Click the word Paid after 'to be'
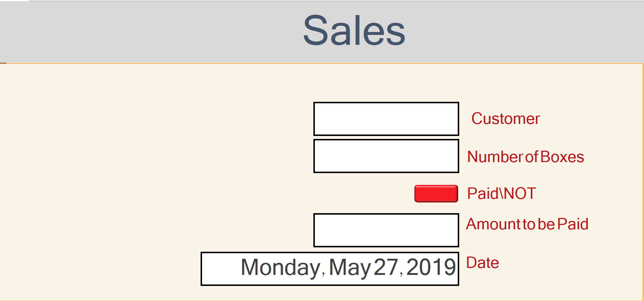 click(573, 224)
